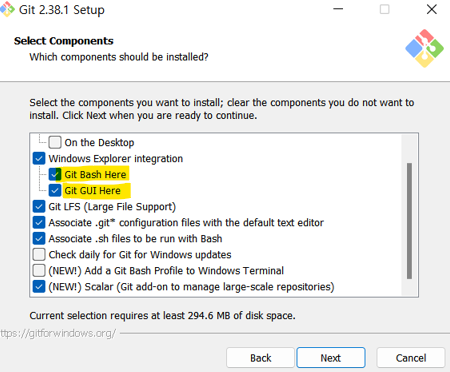Uncheck the Scalar add-on checkbox
This screenshot has width=450, height=372.
click(39, 286)
